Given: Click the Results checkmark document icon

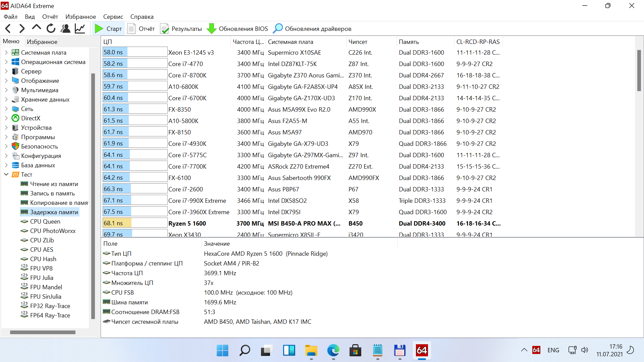Looking at the screenshot, I should (x=164, y=29).
